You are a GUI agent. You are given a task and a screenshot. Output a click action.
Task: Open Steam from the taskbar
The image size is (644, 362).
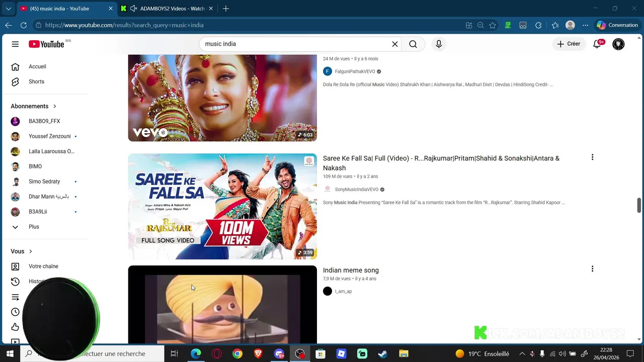point(382,354)
